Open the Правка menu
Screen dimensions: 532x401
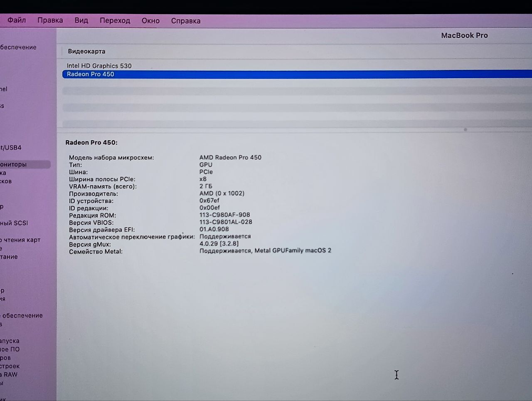(x=50, y=20)
